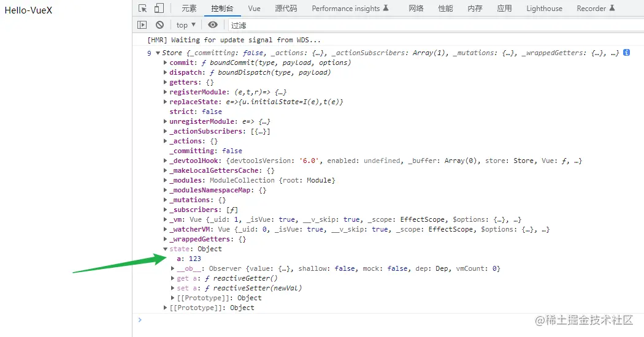The height and width of the screenshot is (337, 644).
Task: Open the Lighthouse tab
Action: tap(544, 8)
